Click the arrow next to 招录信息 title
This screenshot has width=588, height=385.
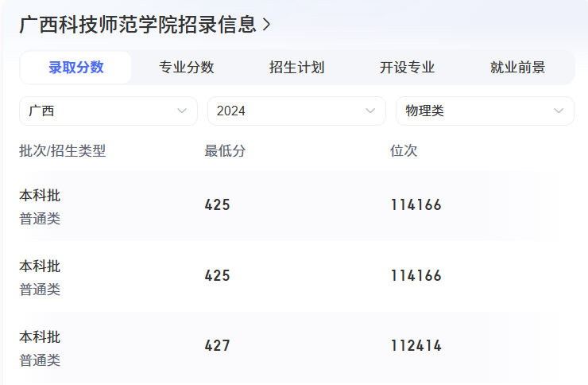[266, 25]
